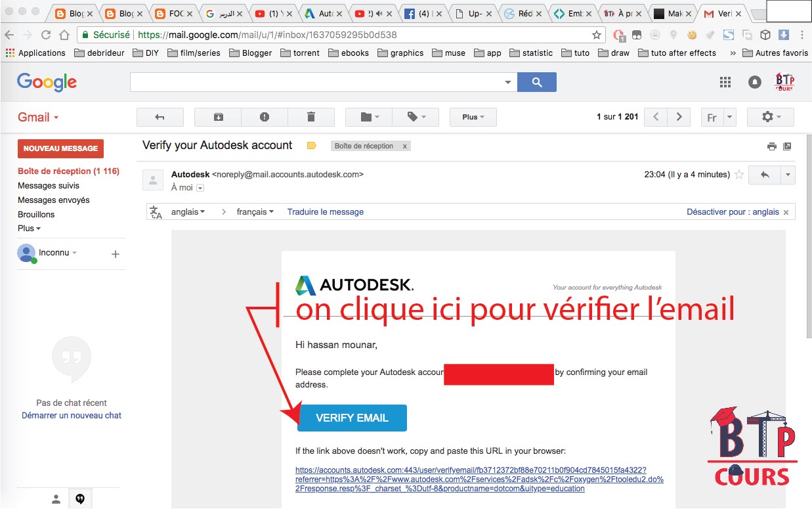The image size is (812, 509).
Task: Open the tuto after effects bookmark folder
Action: (677, 53)
